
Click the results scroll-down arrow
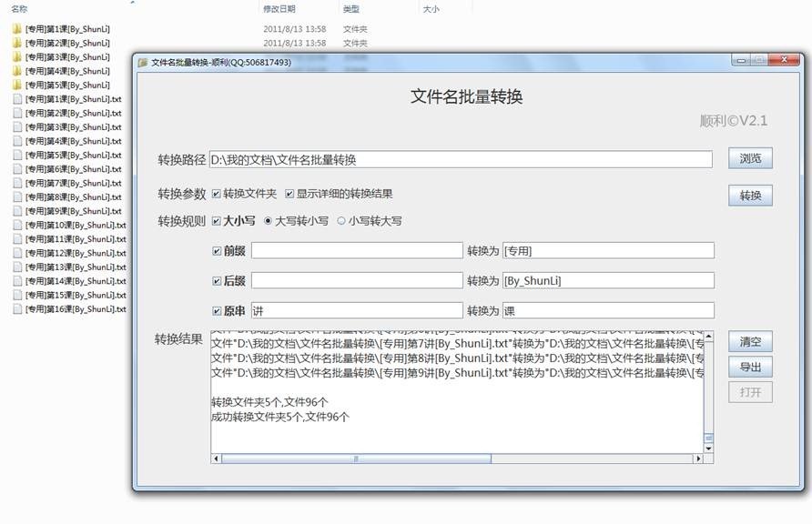pyautogui.click(x=708, y=448)
